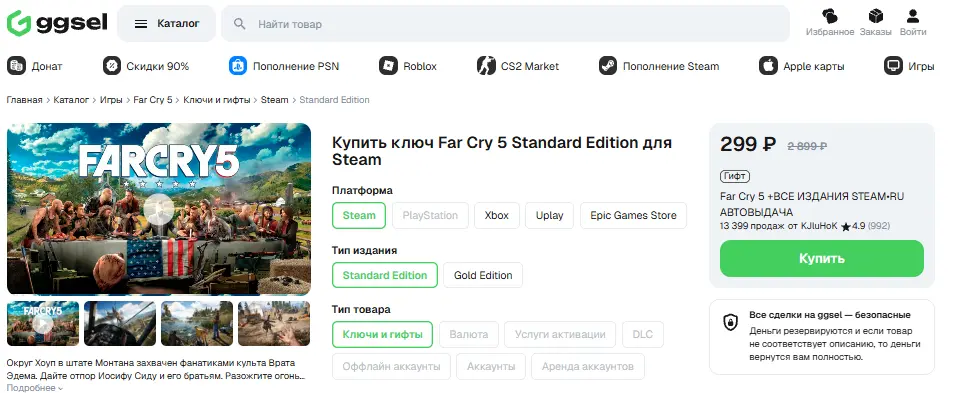Viewport: 953px width, 393px height.
Task: Go to Главная breadcrumb
Action: coord(24,100)
